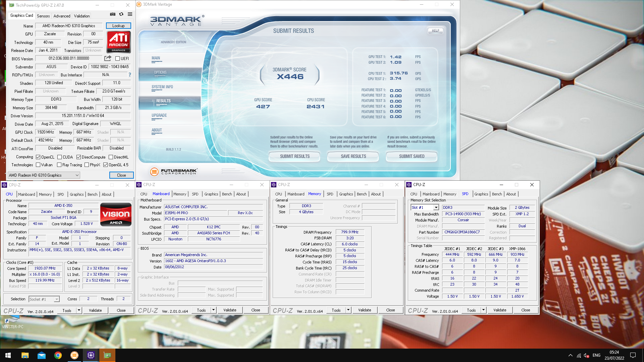644x362 pixels.
Task: Click the Lookup button in GPU-Z
Action: click(118, 26)
